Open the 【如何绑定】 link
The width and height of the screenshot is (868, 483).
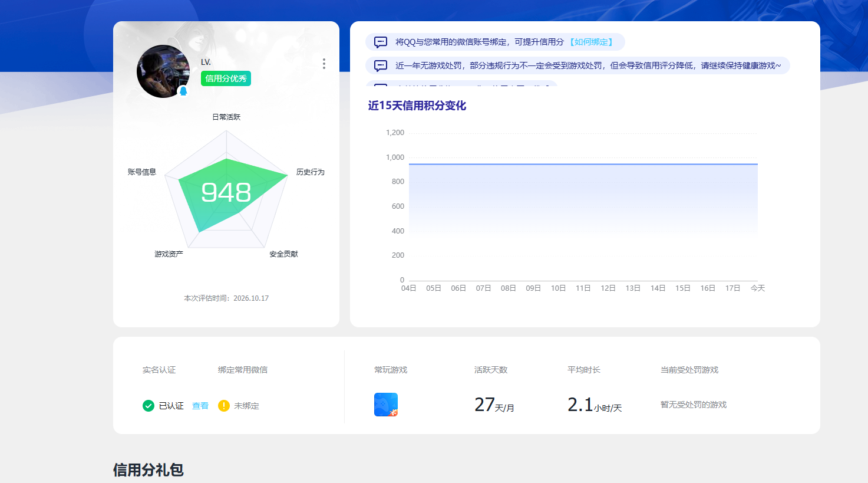click(x=591, y=42)
